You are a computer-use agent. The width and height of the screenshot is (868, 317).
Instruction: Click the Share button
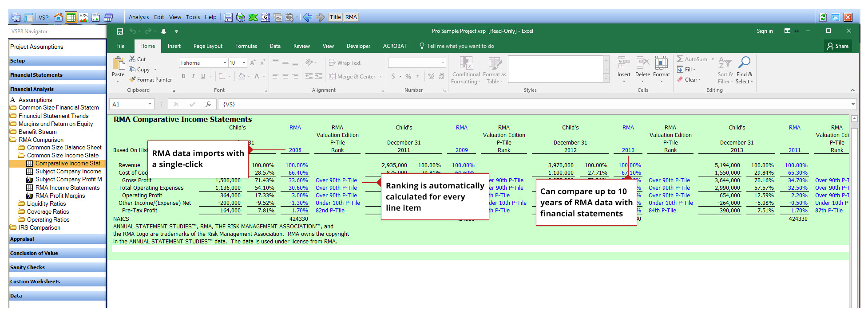(x=838, y=46)
